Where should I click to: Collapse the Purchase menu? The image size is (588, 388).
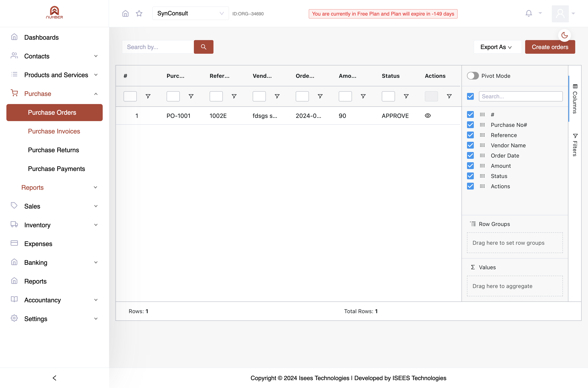click(54, 94)
